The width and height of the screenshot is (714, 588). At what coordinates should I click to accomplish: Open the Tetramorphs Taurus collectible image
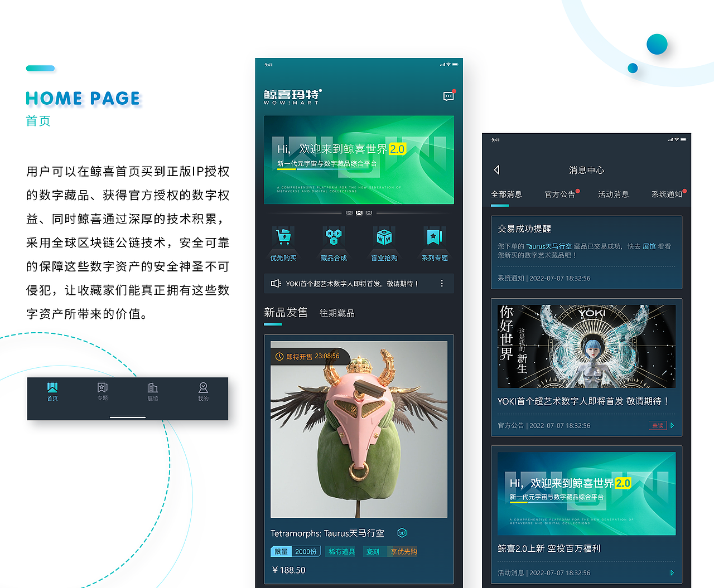pyautogui.click(x=359, y=430)
